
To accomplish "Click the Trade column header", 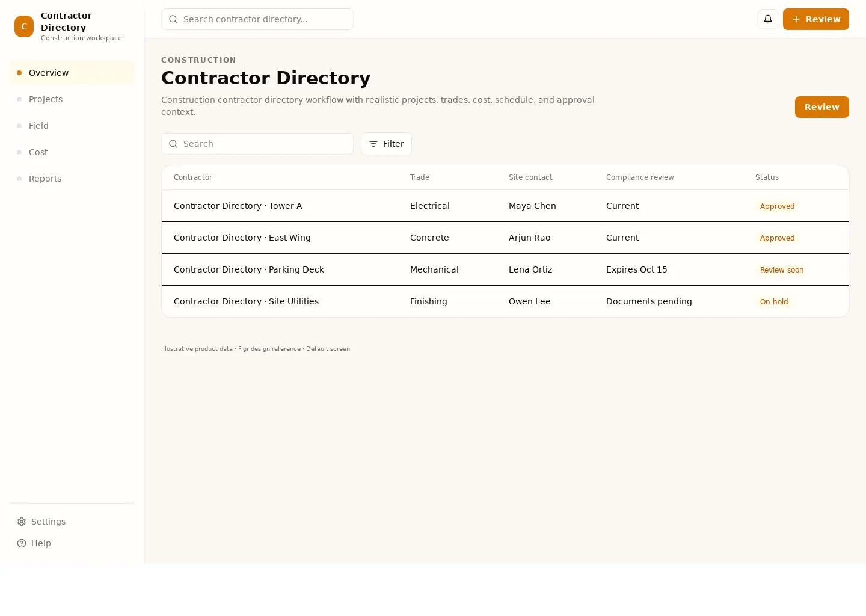I will point(420,177).
